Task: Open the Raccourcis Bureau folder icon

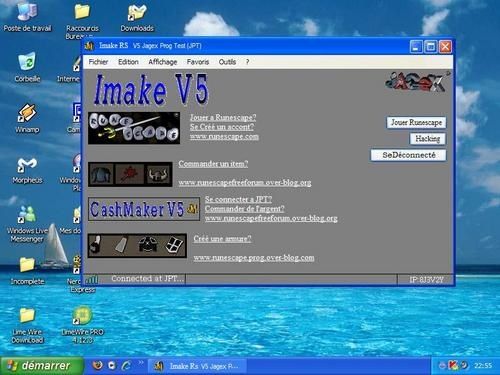Action: (x=82, y=20)
